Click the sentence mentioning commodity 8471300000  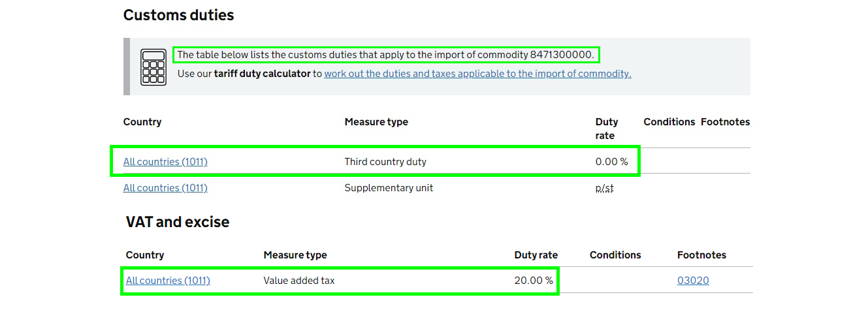click(x=386, y=54)
